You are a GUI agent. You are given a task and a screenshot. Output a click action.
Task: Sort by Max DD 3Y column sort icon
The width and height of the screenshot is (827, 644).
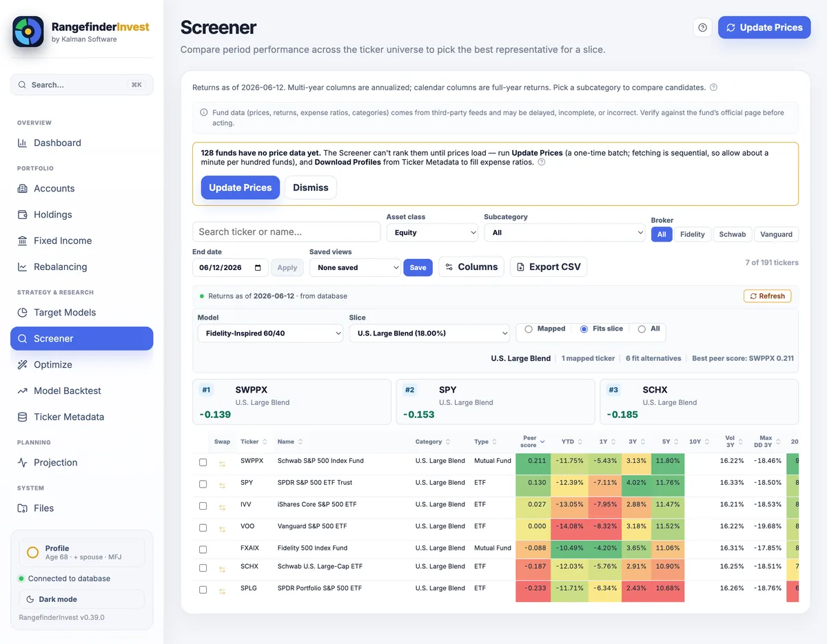click(777, 442)
